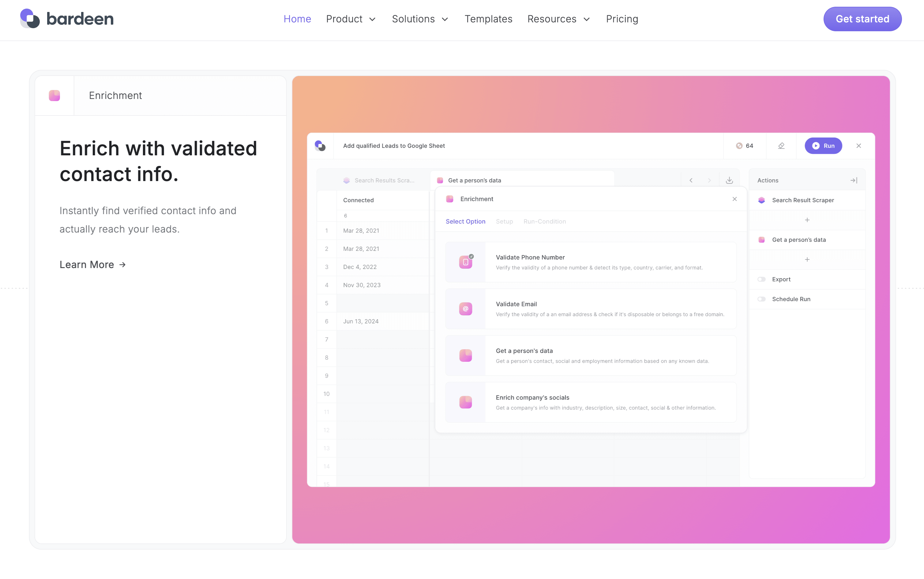The height and width of the screenshot is (579, 924).
Task: Click the Validate Phone Number icon
Action: (x=466, y=262)
